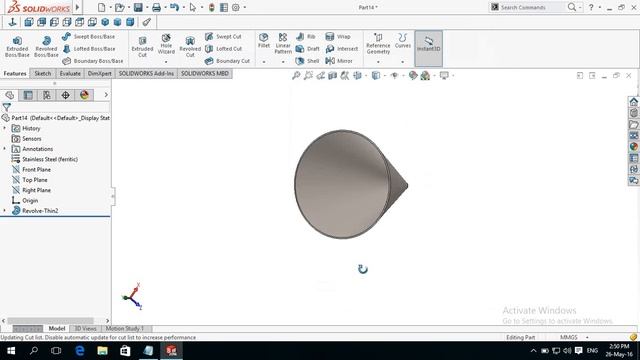This screenshot has width=640, height=360.
Task: Open the PropertyManager tab
Action: coord(28,95)
